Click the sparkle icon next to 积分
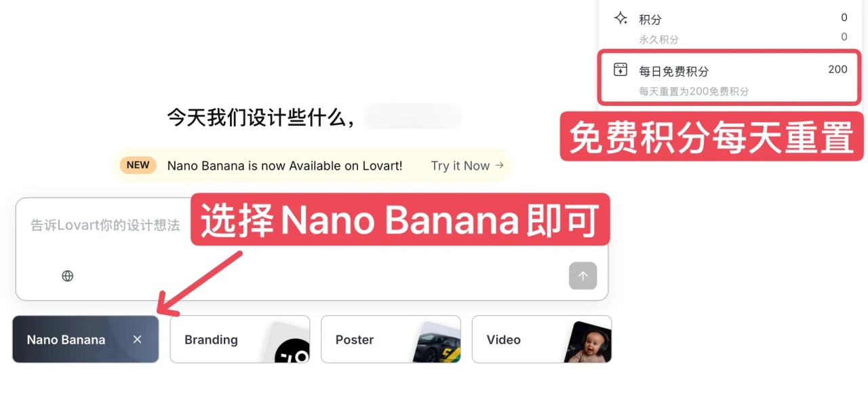The height and width of the screenshot is (406, 868). point(620,18)
